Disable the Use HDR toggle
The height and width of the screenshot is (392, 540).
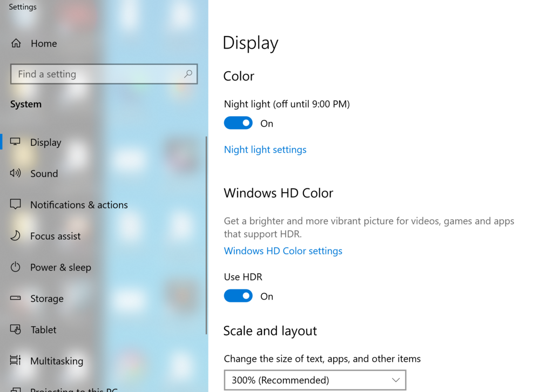coord(238,296)
